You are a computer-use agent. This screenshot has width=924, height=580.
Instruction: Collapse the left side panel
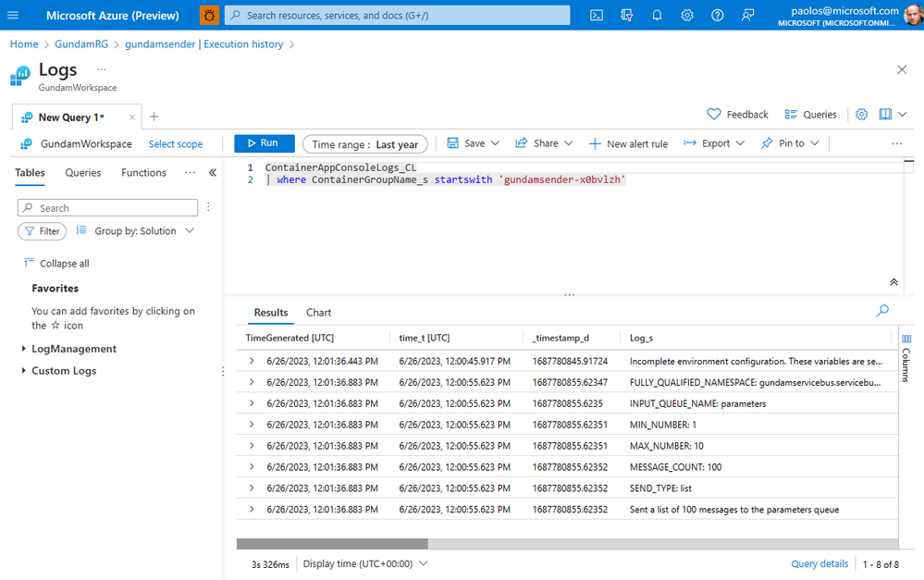click(x=213, y=173)
